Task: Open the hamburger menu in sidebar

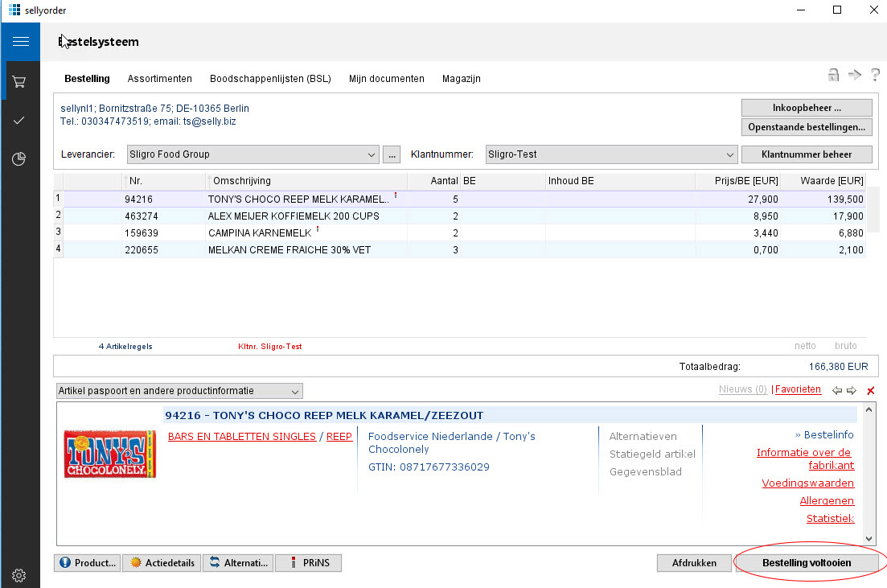Action: (x=20, y=42)
